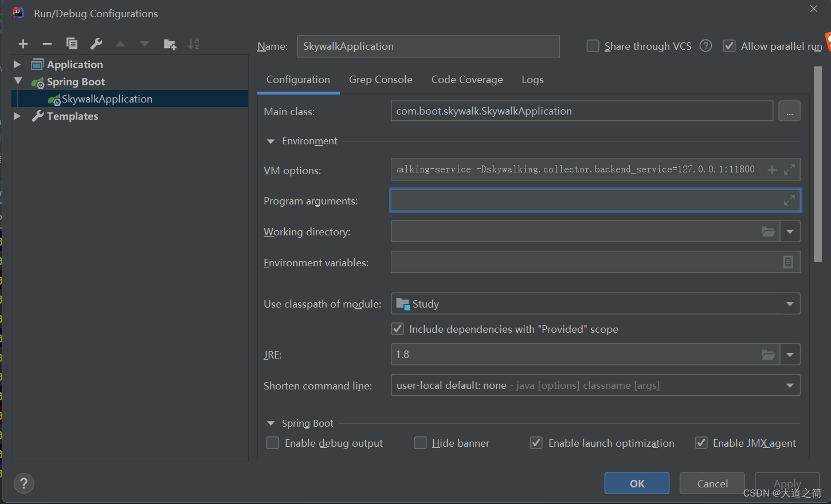
Task: Switch to the Logs tab
Action: tap(532, 80)
